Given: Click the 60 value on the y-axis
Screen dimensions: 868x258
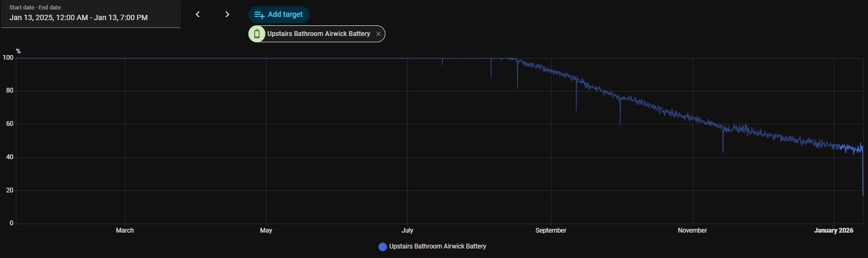Looking at the screenshot, I should point(10,124).
